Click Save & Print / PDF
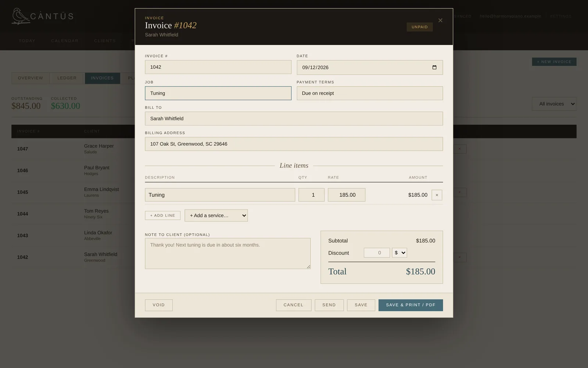The height and width of the screenshot is (368, 588). [x=410, y=305]
